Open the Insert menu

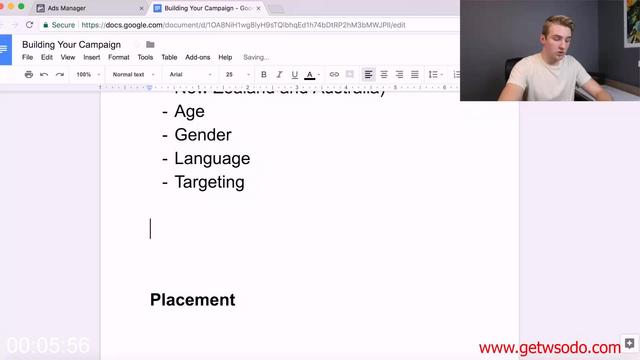point(91,57)
